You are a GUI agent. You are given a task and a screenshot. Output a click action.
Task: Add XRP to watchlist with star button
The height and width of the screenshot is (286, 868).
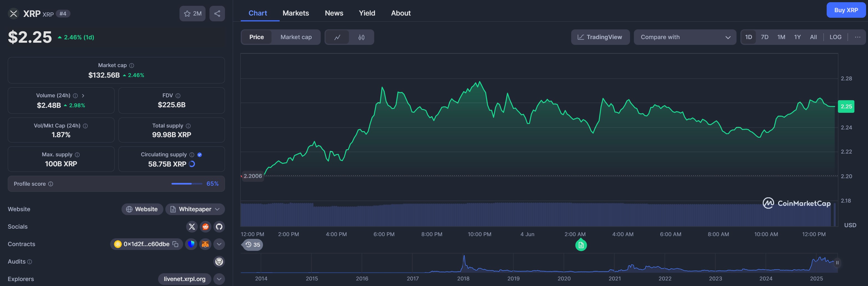[x=193, y=14]
